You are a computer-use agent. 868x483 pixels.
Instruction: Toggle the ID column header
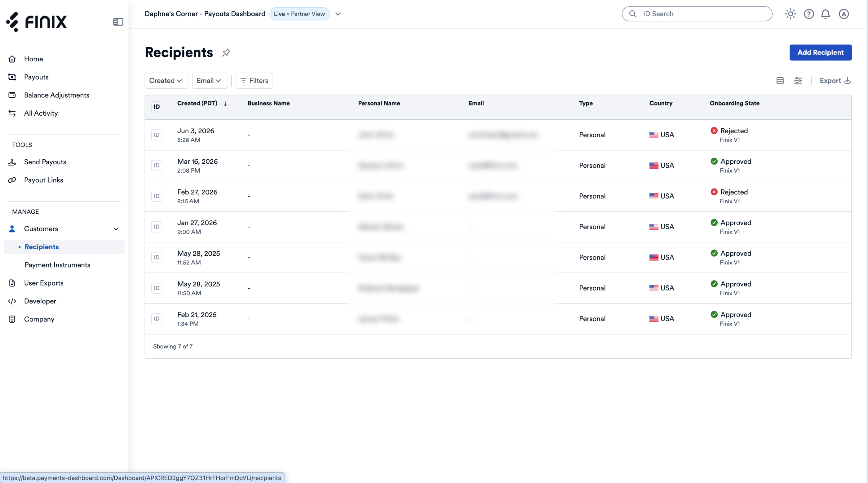point(157,107)
